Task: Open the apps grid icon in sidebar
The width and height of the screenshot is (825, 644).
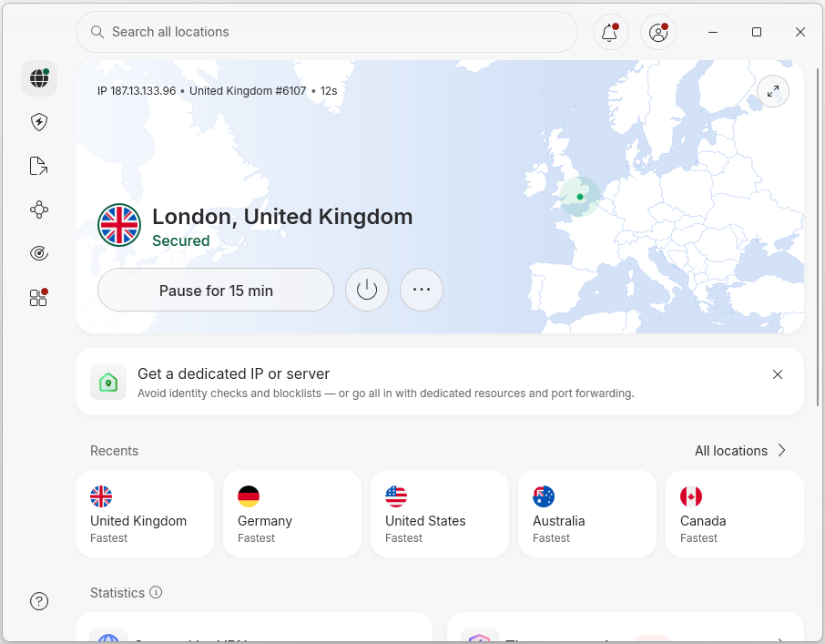Action: click(39, 297)
